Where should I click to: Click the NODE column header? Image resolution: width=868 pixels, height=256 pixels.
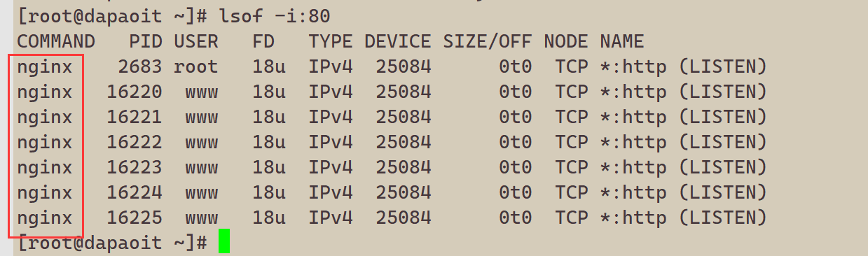coord(566,41)
